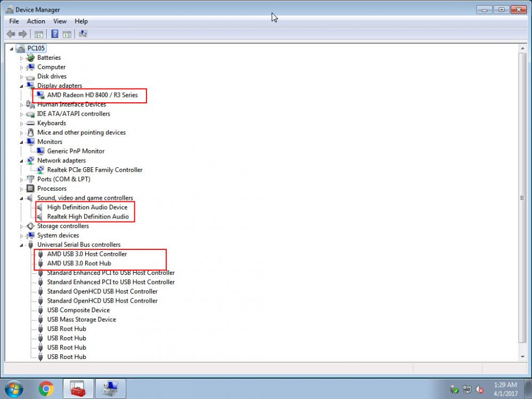Open the Windows Start orb
Image resolution: width=532 pixels, height=399 pixels.
(14, 389)
